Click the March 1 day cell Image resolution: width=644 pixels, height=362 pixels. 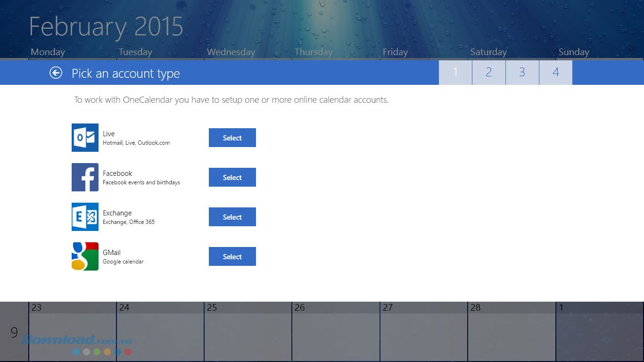click(x=600, y=332)
